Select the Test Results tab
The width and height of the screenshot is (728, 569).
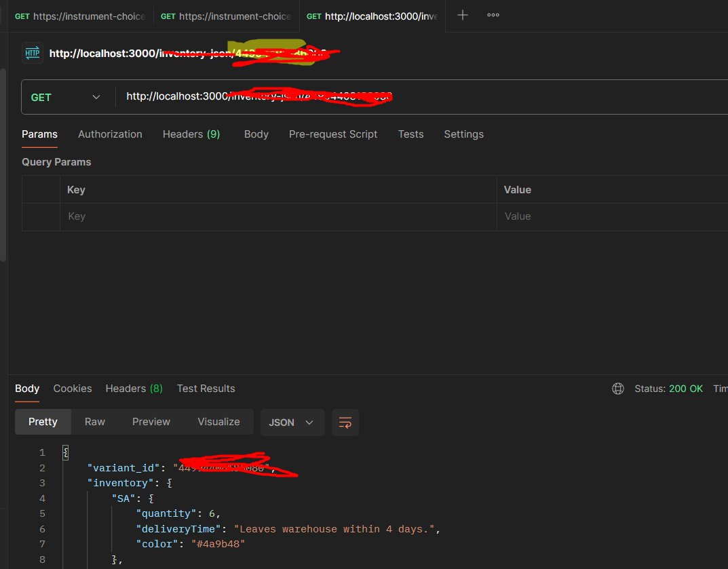(x=206, y=389)
